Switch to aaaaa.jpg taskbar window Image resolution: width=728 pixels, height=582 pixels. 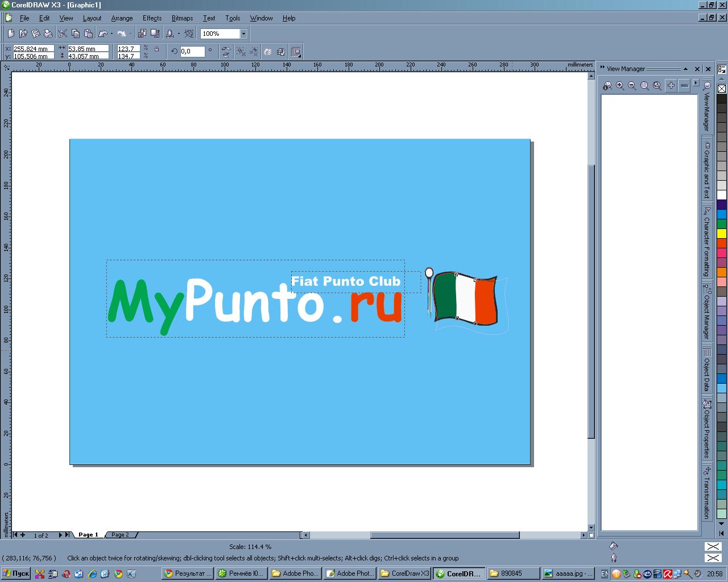tap(568, 573)
